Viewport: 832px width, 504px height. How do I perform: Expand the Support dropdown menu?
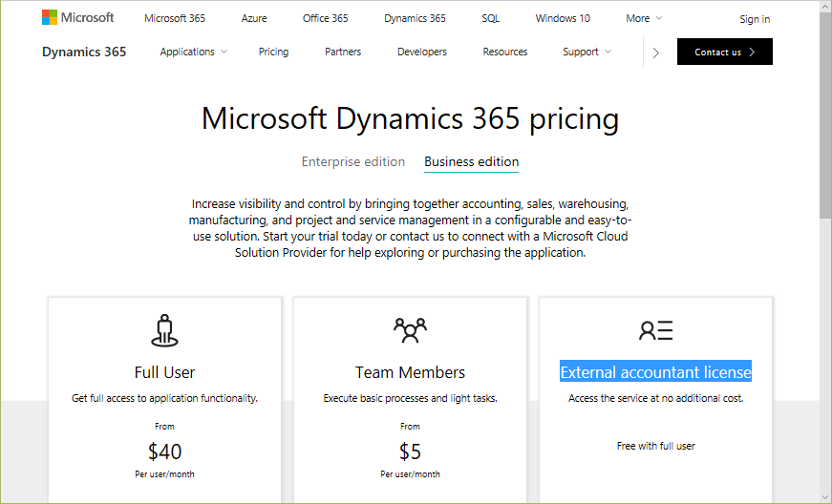[x=587, y=52]
